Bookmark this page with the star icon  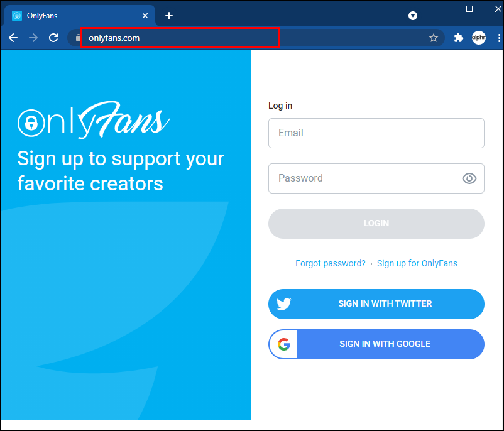pos(433,38)
